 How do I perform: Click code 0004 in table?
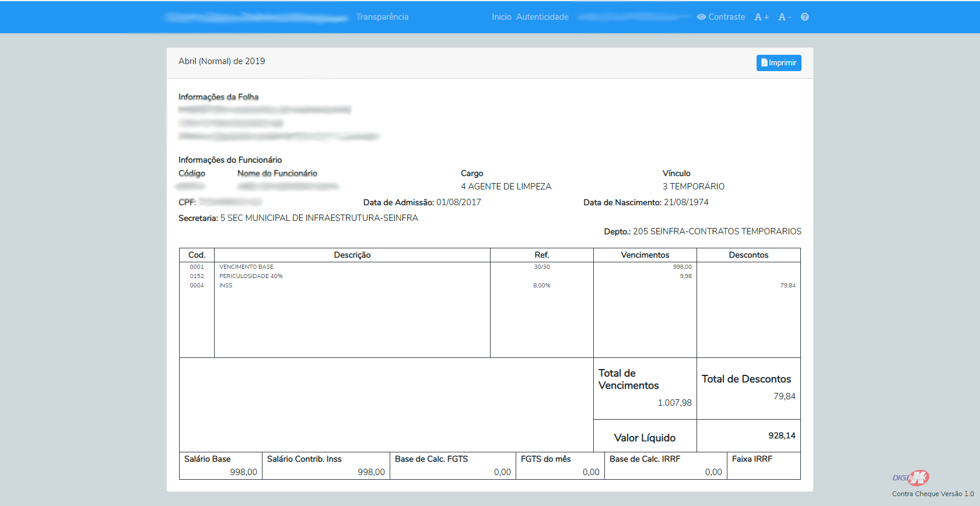click(197, 286)
